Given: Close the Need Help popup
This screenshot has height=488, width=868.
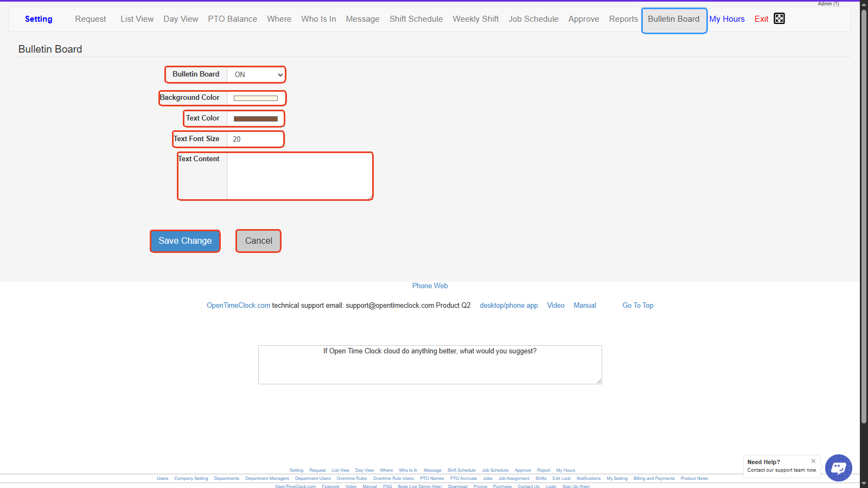Looking at the screenshot, I should [813, 461].
